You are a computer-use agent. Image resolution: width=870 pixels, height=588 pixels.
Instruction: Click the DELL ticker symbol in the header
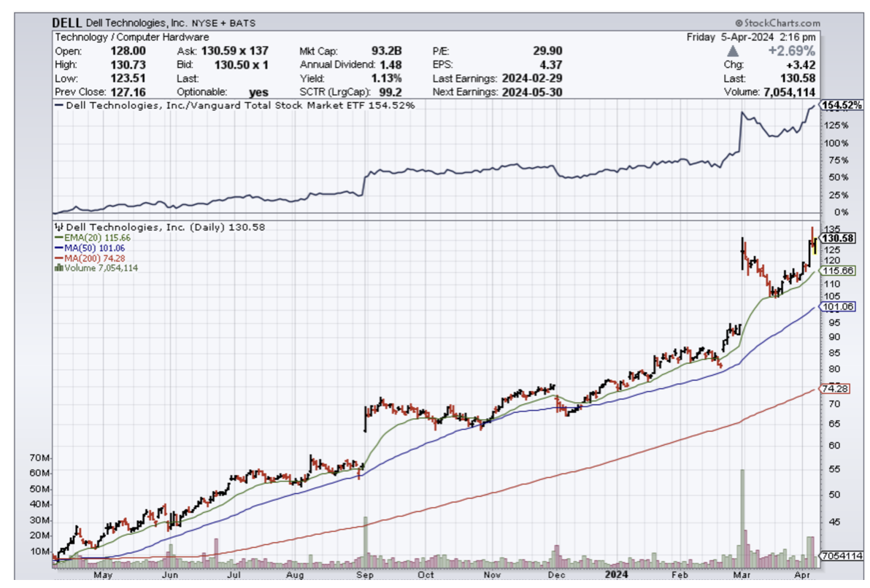click(x=67, y=23)
